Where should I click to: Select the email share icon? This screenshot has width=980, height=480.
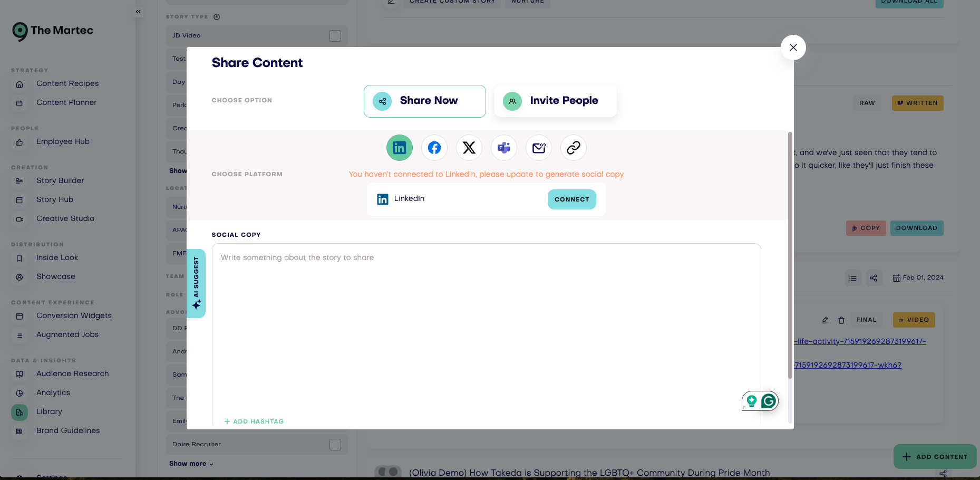[539, 148]
